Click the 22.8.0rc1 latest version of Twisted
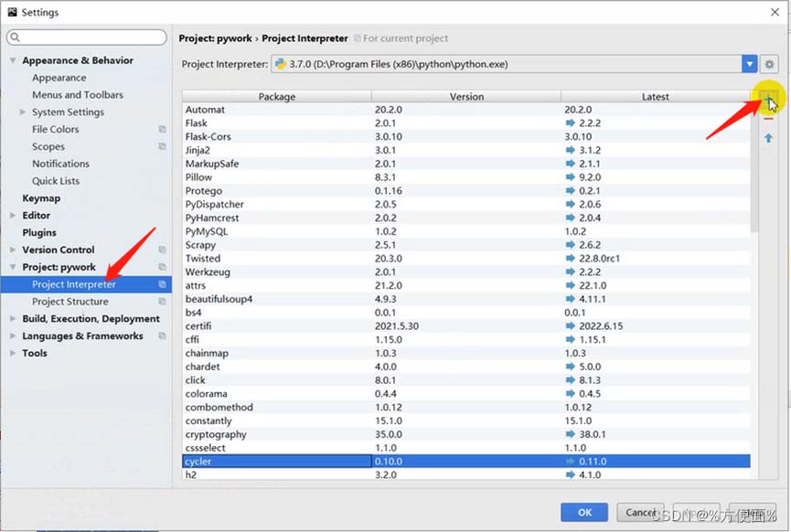 tap(599, 258)
